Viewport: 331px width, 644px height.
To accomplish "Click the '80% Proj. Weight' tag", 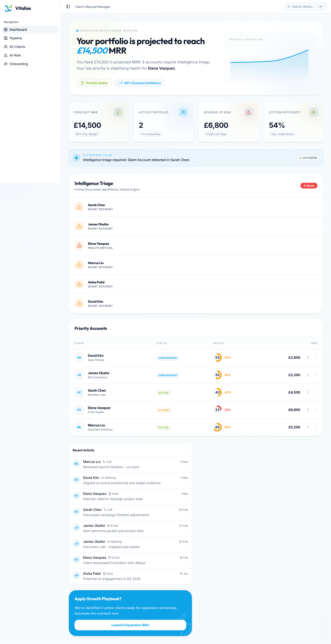I will pos(87,134).
